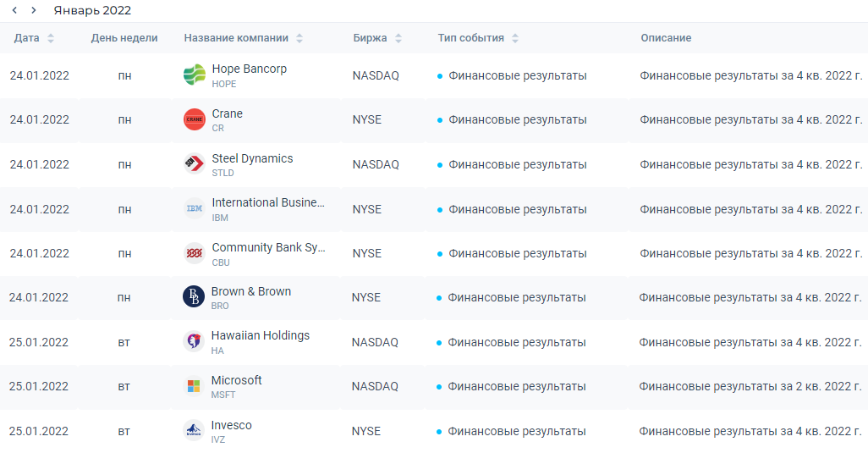Click the Invesco logo icon
The width and height of the screenshot is (868, 453).
click(194, 431)
